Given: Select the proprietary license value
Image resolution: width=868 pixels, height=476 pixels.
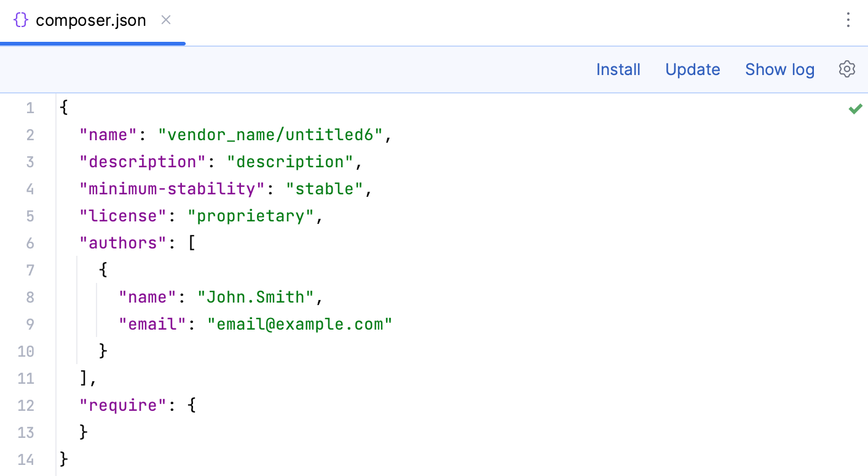Looking at the screenshot, I should point(251,216).
